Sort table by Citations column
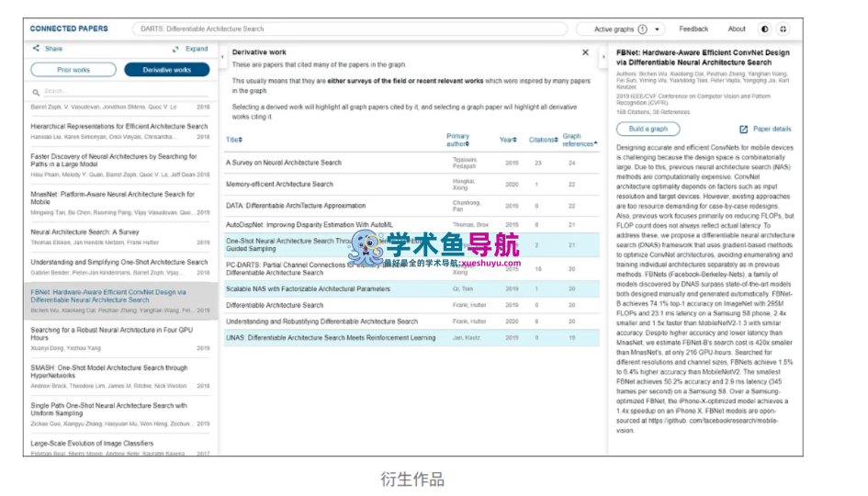The width and height of the screenshot is (868, 496). (542, 141)
